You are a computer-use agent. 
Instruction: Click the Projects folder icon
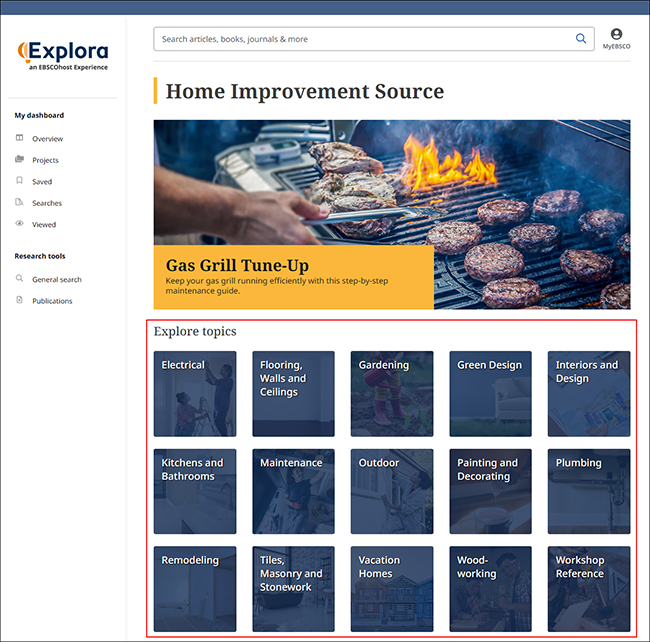click(x=19, y=159)
